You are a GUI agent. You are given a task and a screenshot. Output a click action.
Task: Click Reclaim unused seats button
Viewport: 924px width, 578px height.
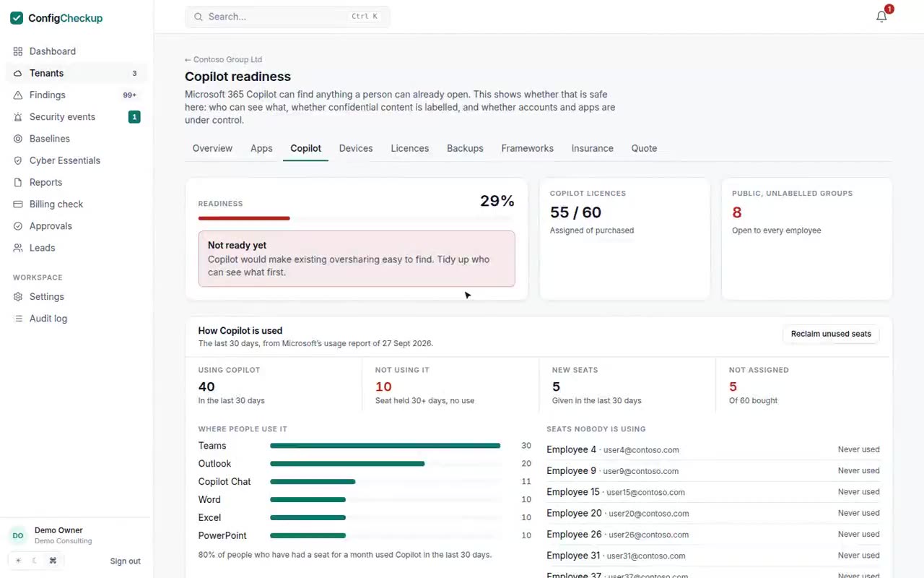(831, 334)
